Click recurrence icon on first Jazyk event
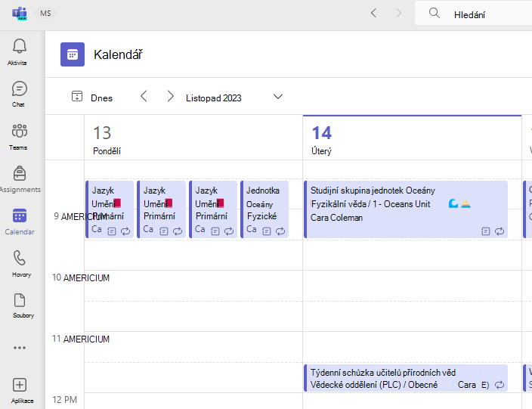The image size is (532, 409). click(x=125, y=231)
